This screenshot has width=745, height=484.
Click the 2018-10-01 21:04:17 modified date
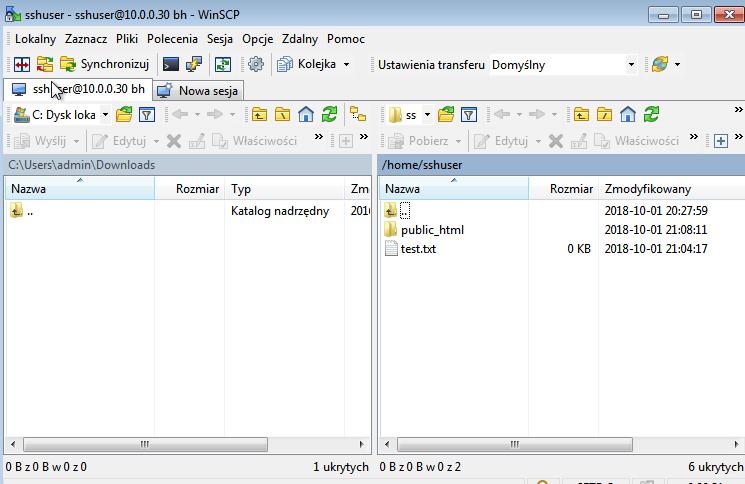tap(656, 249)
